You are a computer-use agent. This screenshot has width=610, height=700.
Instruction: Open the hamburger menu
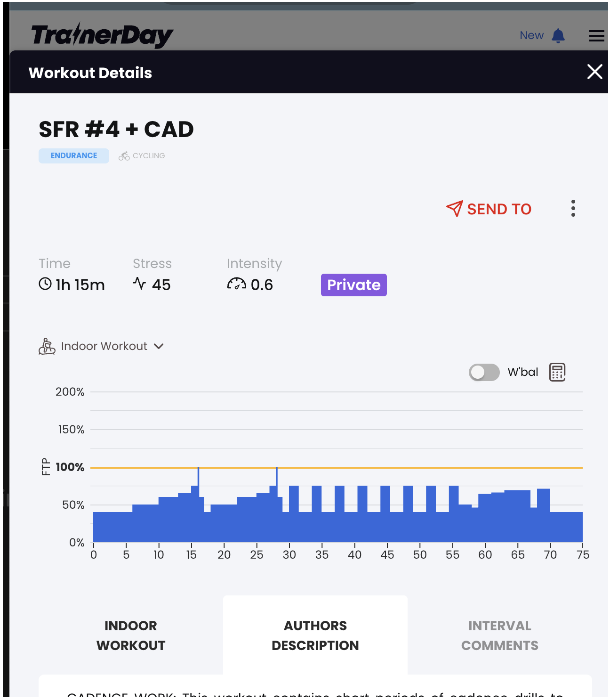(596, 36)
